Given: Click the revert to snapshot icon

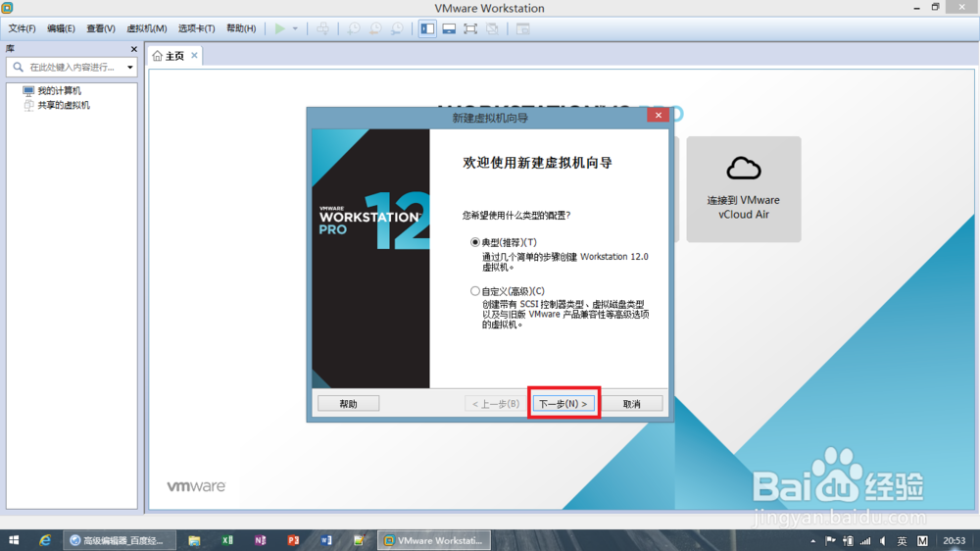Looking at the screenshot, I should (375, 28).
